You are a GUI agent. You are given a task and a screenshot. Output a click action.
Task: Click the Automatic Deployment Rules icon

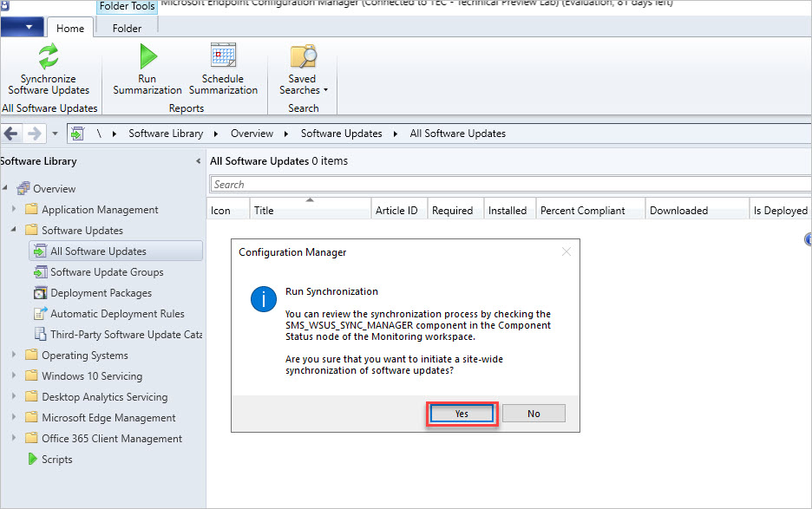coord(40,313)
